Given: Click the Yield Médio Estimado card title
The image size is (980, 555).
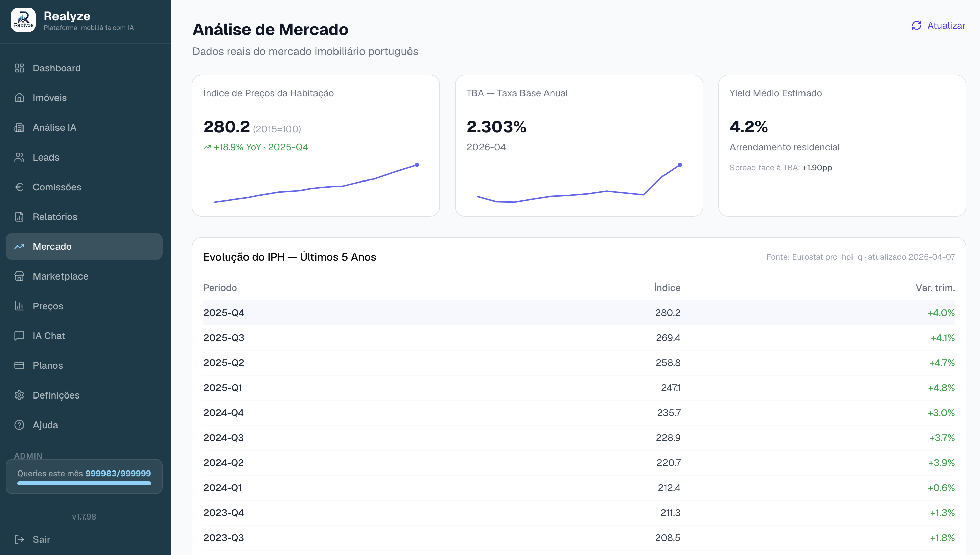Looking at the screenshot, I should (x=776, y=93).
